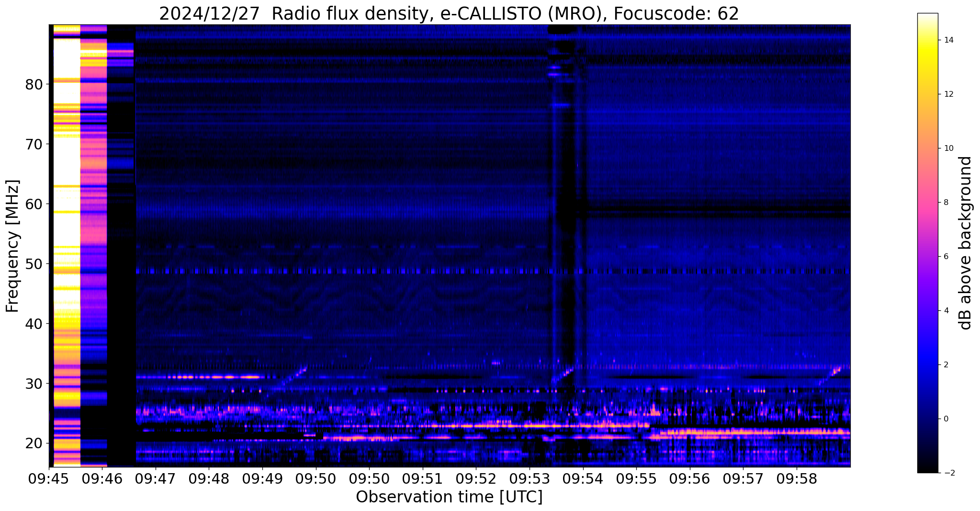
Task: Click the 09:53 time tick label
Action: click(529, 479)
